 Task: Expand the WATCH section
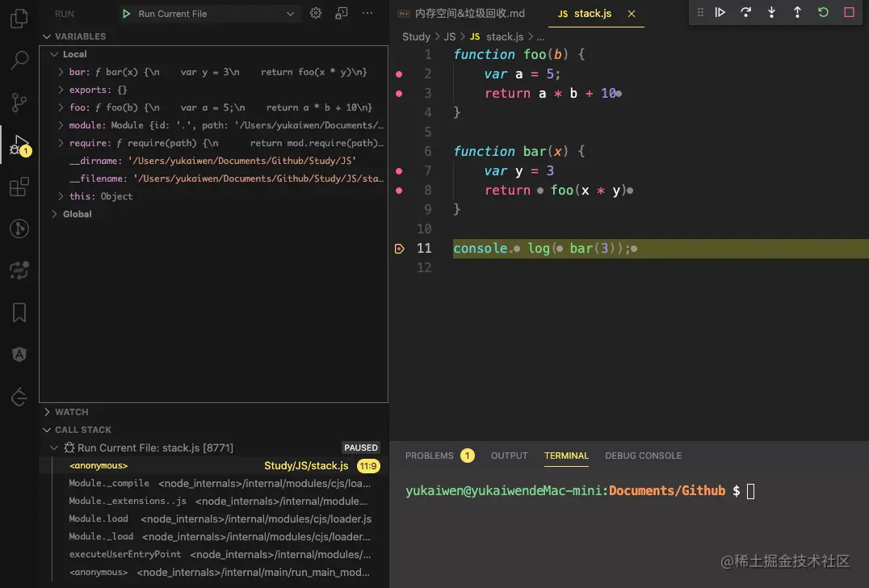click(x=71, y=412)
